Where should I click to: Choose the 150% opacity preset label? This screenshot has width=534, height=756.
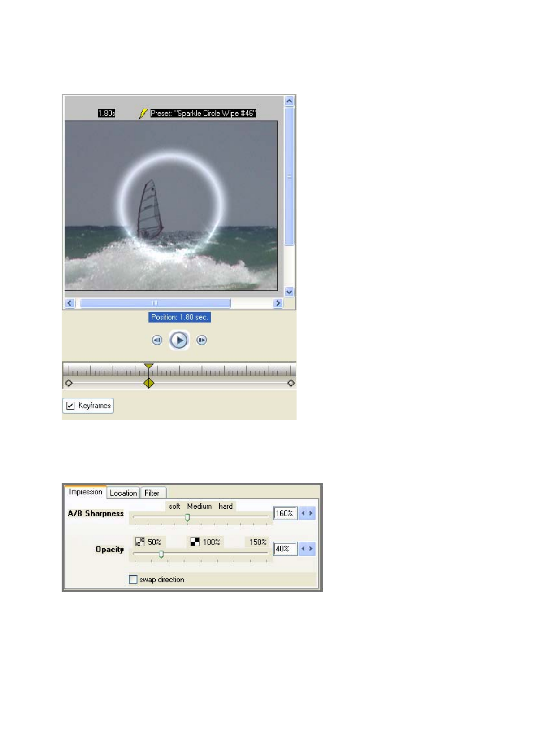pyautogui.click(x=258, y=542)
